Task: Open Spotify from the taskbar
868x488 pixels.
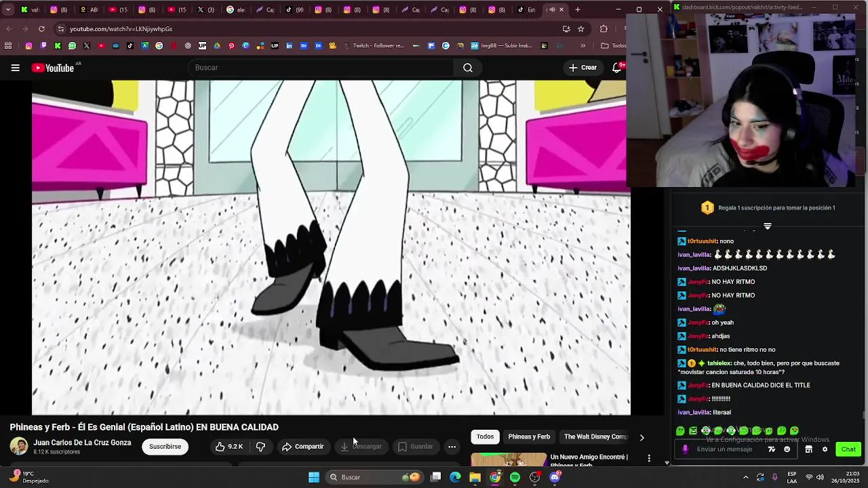Action: (515, 477)
